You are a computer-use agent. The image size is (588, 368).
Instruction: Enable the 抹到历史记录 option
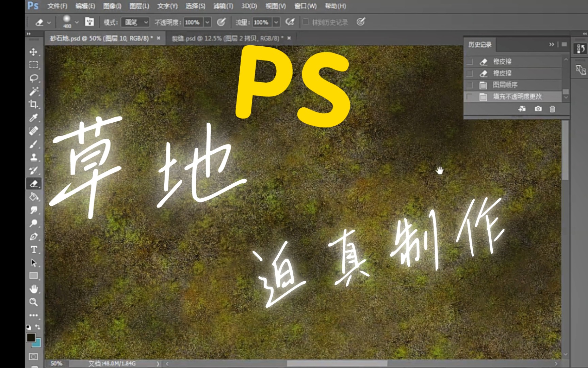(x=306, y=22)
